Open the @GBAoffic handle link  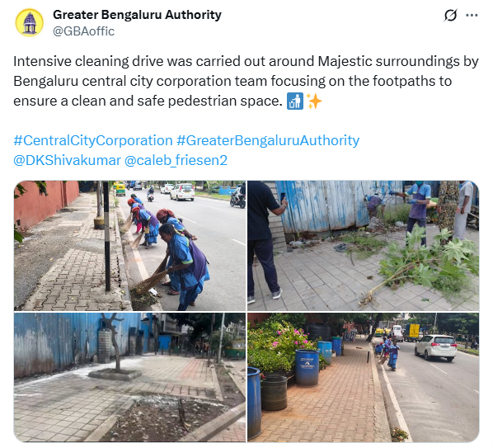[83, 31]
